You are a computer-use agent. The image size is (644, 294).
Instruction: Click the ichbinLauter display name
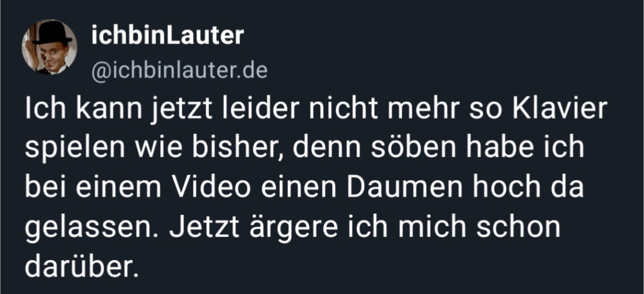[x=167, y=35]
